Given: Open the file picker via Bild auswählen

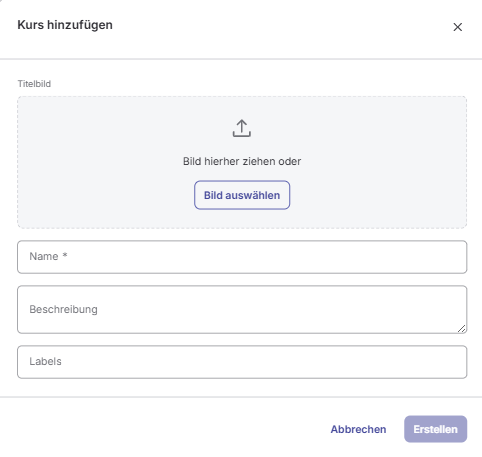Looking at the screenshot, I should tap(242, 195).
